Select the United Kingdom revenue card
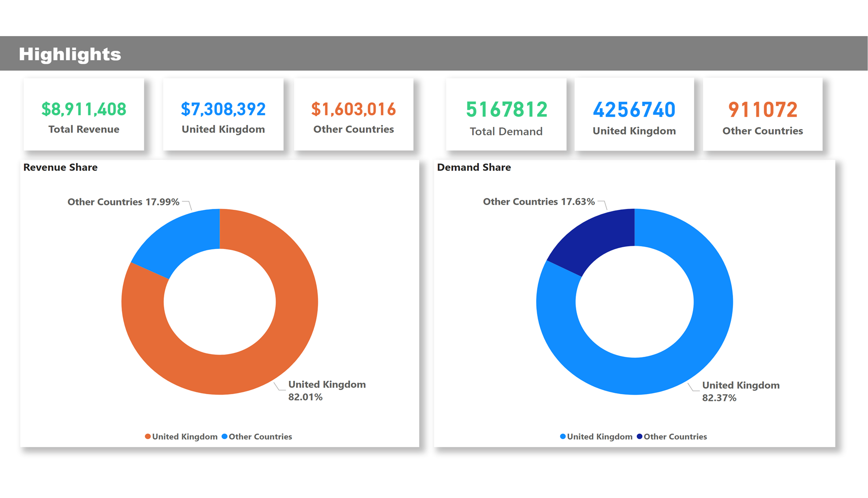 coord(223,115)
